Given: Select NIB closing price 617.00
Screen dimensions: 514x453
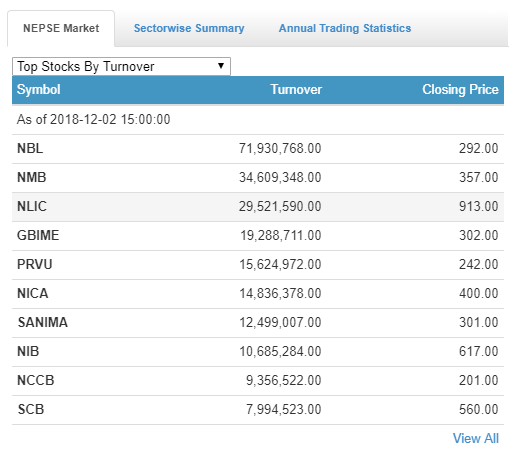Looking at the screenshot, I should (479, 351).
